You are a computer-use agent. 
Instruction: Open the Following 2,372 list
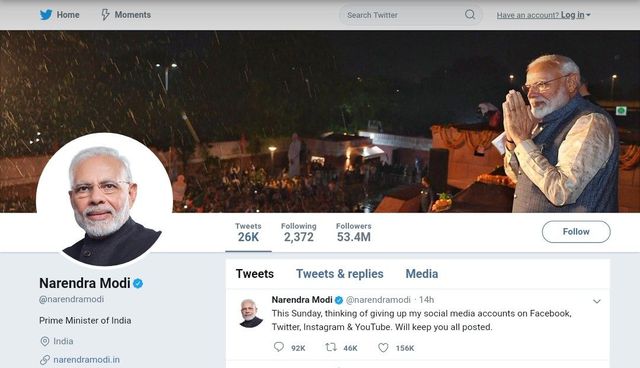point(298,233)
